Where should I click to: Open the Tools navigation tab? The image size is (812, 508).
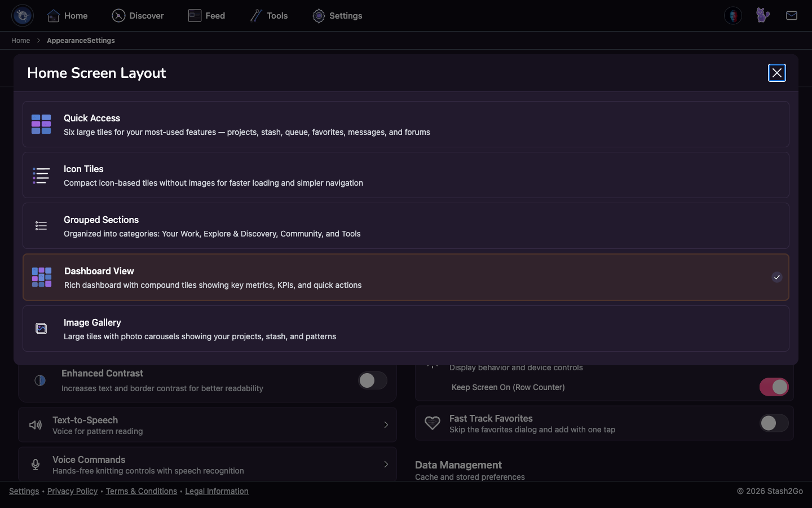point(268,16)
